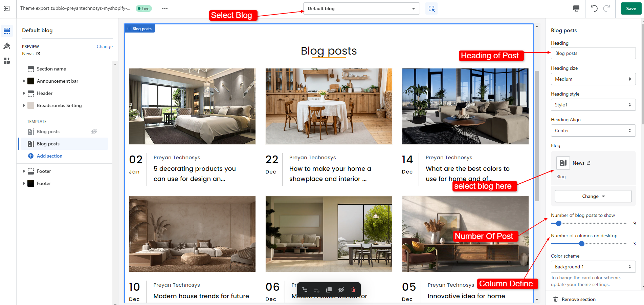Click the Heading text input field
The height and width of the screenshot is (305, 644).
[593, 53]
